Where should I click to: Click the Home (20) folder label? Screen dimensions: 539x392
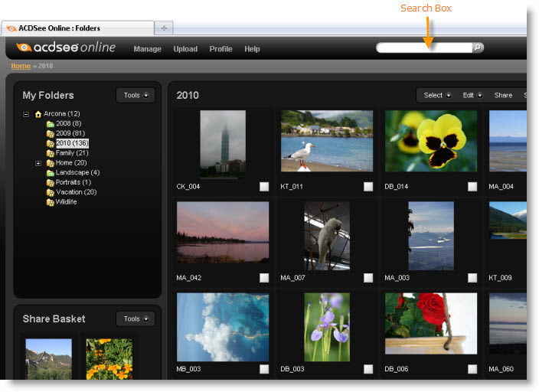pos(71,162)
